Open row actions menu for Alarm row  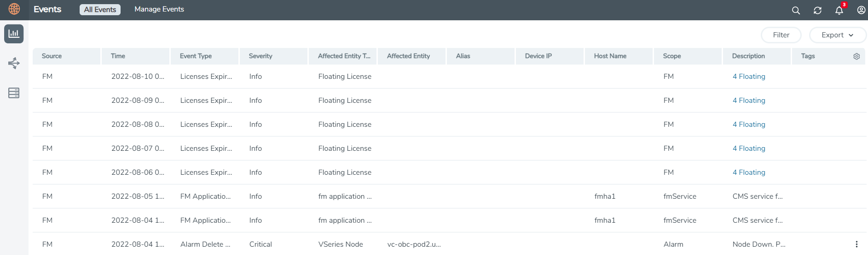pos(856,244)
